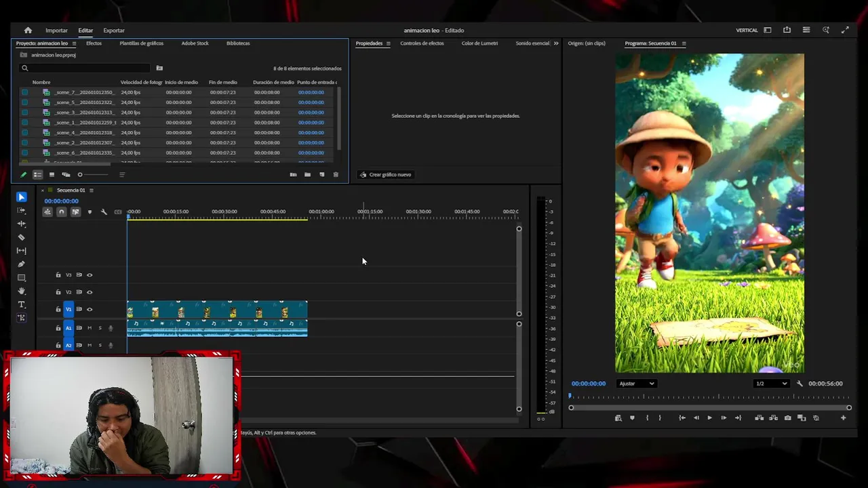The height and width of the screenshot is (488, 868).
Task: Switch to the Efectos panel tab
Action: 94,43
